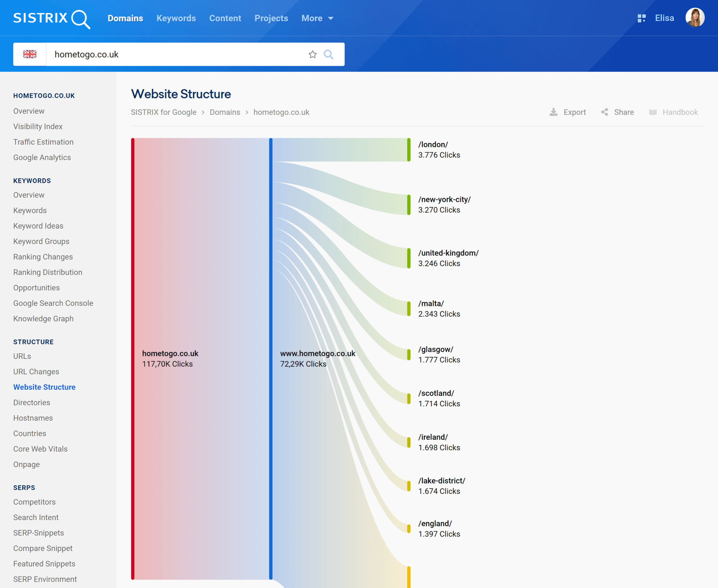Toggle the favorite star for hometogo.co.uk
This screenshot has height=588, width=718.
[312, 54]
